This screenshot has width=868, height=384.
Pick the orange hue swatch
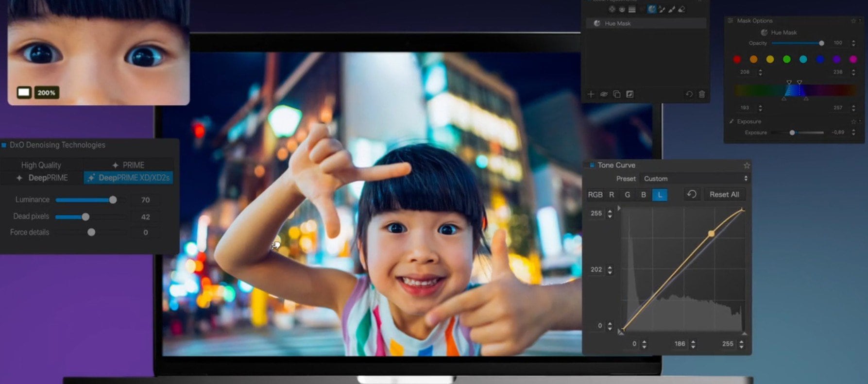click(x=753, y=59)
